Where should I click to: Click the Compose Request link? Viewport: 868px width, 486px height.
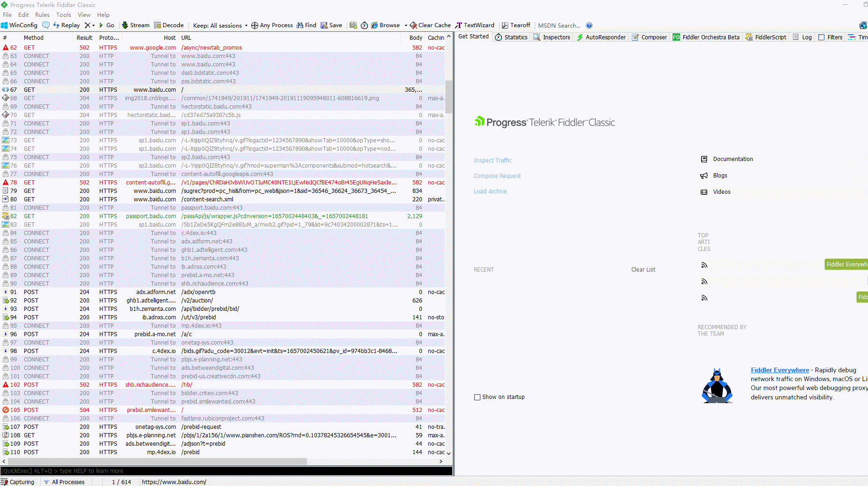497,176
